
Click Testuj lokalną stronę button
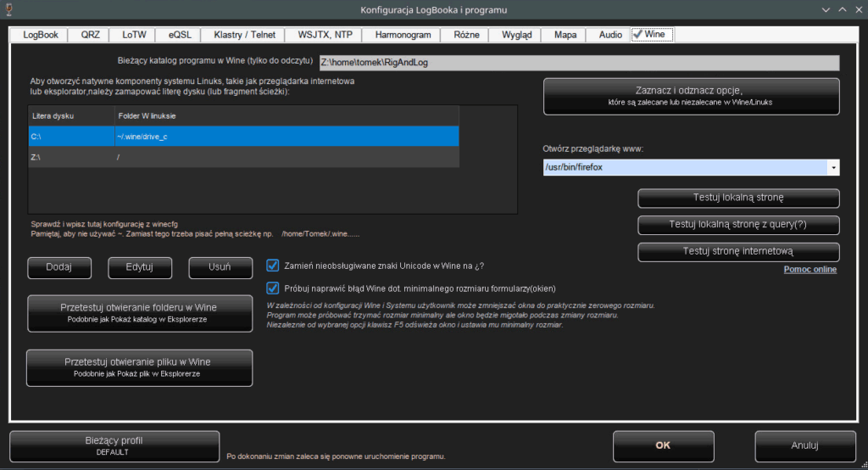click(x=738, y=198)
